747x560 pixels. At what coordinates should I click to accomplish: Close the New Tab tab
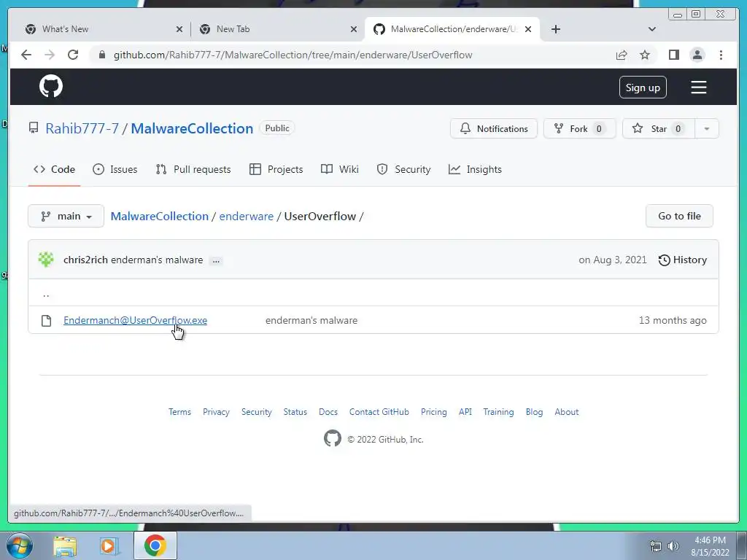pyautogui.click(x=354, y=29)
